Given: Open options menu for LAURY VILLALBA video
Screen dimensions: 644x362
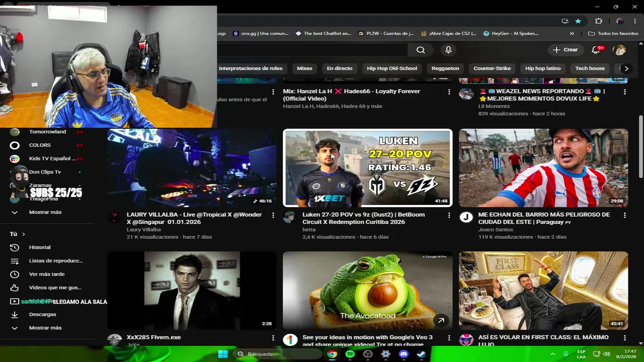Looking at the screenshot, I should (273, 215).
